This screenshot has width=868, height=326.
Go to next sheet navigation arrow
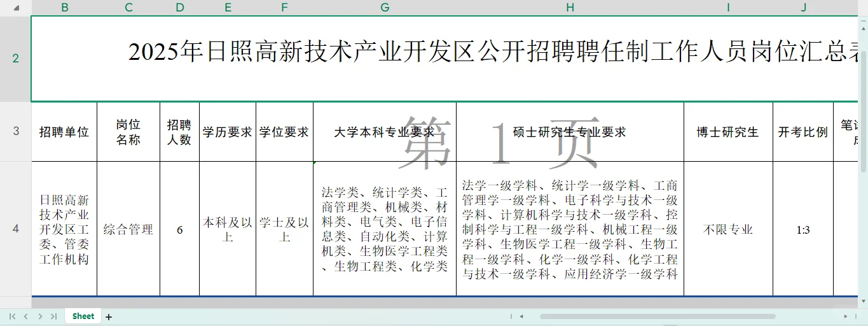(40, 316)
